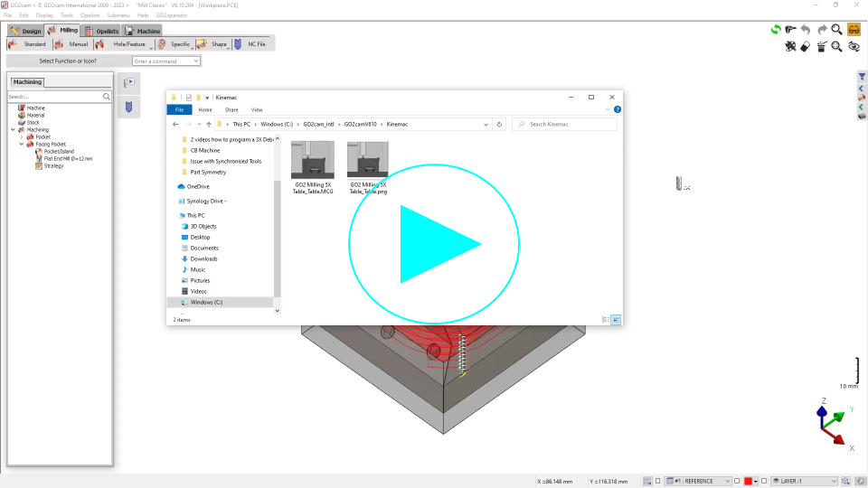868x488 pixels.
Task: Click the eraser icon in top-right toolbar
Action: pyautogui.click(x=806, y=47)
